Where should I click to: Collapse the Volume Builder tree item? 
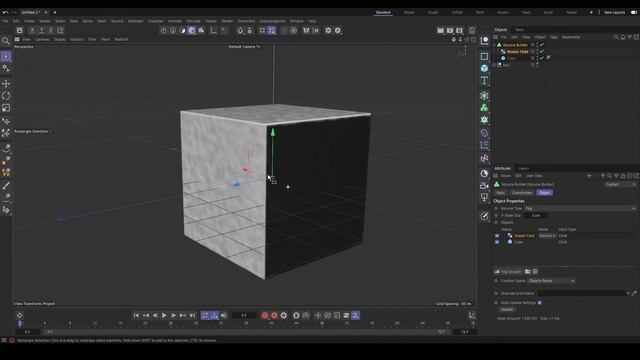click(x=494, y=45)
